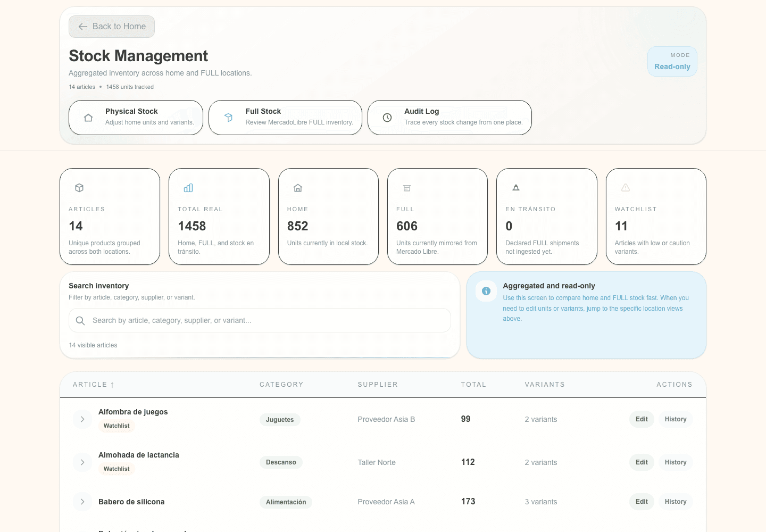
Task: Click the magnifier icon in search box
Action: (x=80, y=320)
